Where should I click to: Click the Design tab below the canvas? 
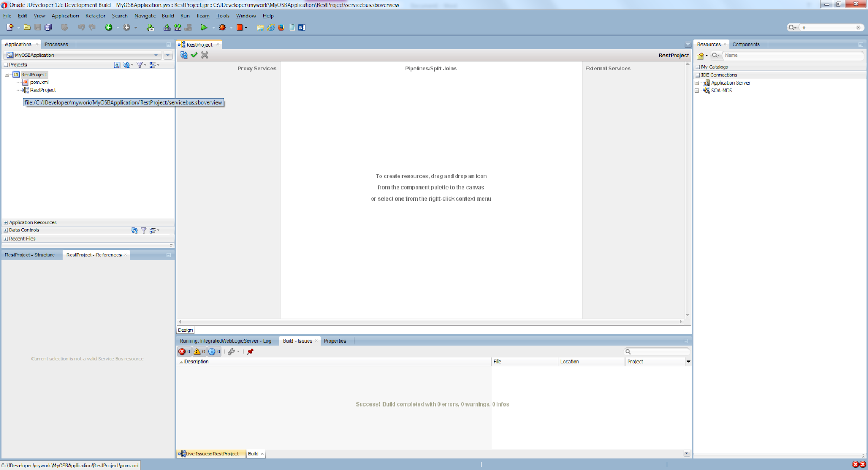click(186, 330)
